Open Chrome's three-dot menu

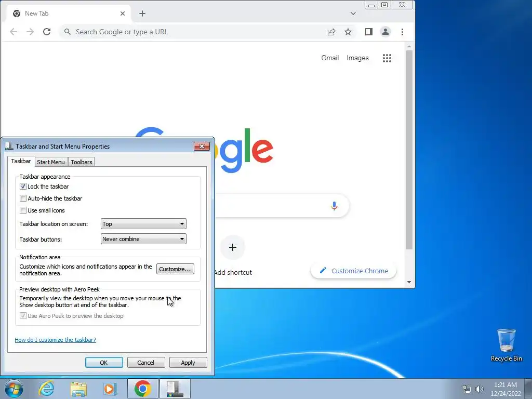pos(403,32)
